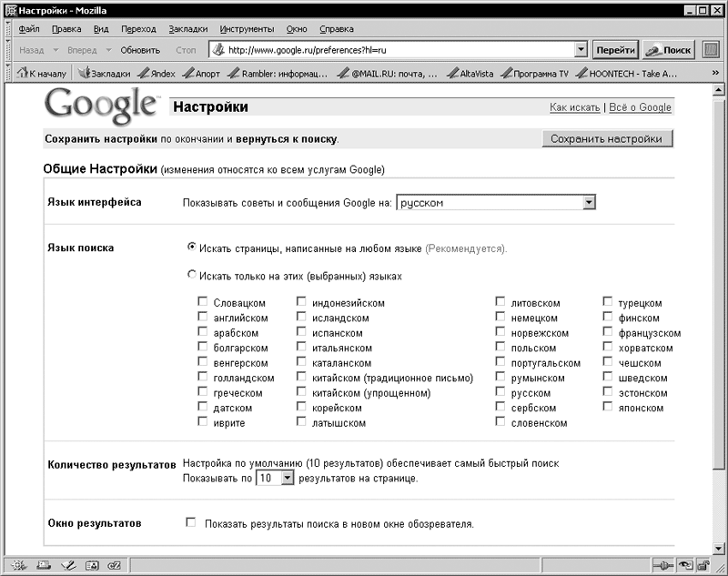Screen dimensions: 728x576
Task: Click the Mozilla throbber icon in toolbar
Action: pos(711,50)
